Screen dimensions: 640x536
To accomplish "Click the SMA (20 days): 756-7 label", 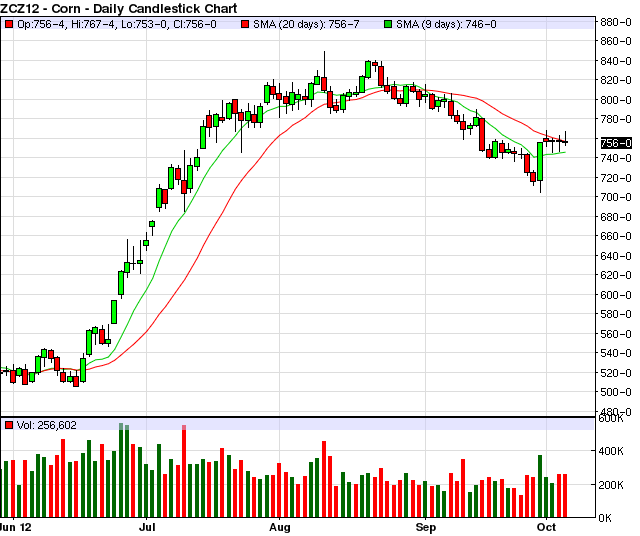I will click(x=306, y=24).
